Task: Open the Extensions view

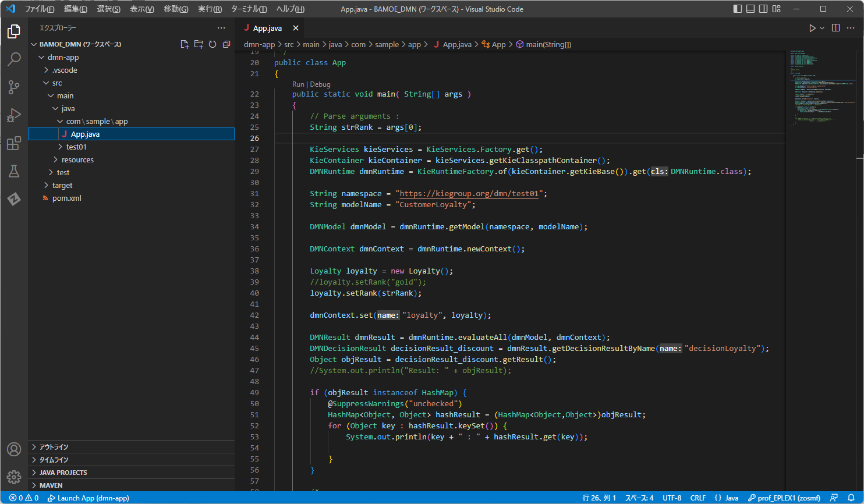Action: [x=14, y=143]
